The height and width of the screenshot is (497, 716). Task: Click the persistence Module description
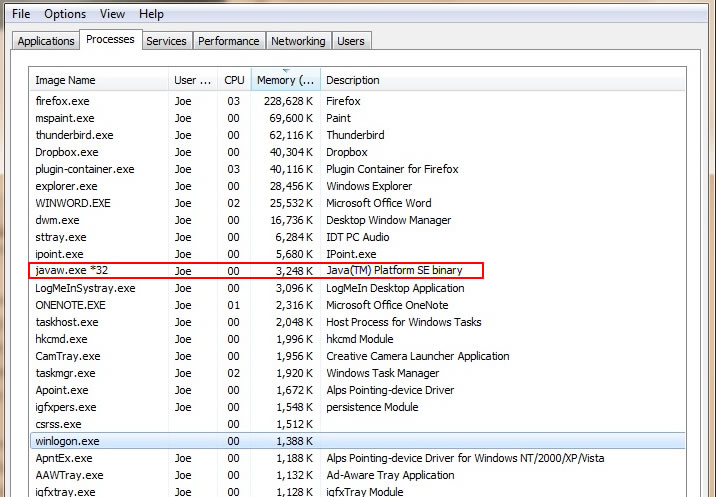click(372, 407)
